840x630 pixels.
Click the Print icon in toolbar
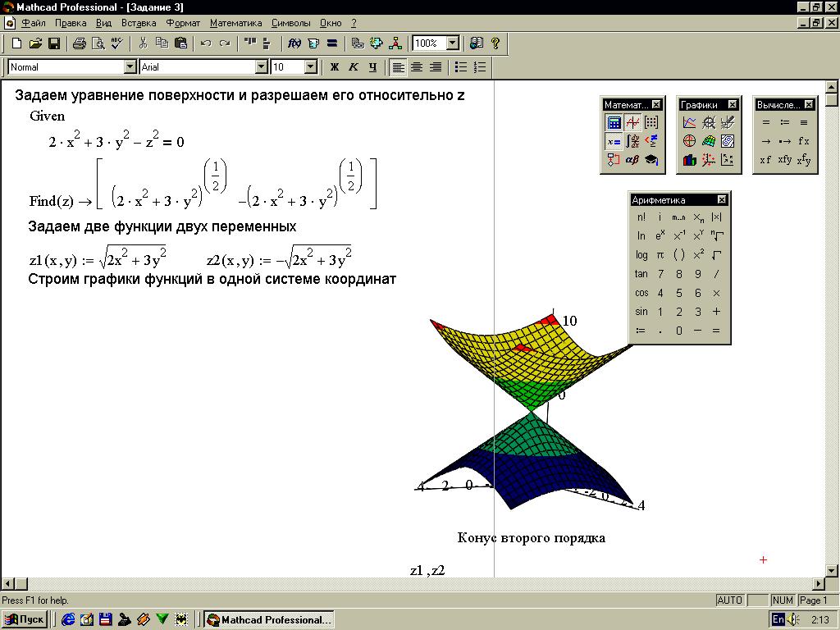80,43
